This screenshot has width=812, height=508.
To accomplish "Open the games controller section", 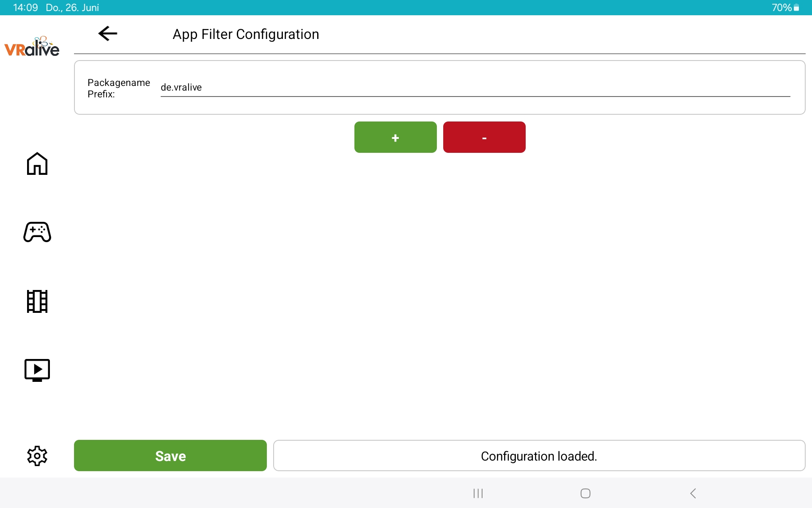I will (x=37, y=232).
